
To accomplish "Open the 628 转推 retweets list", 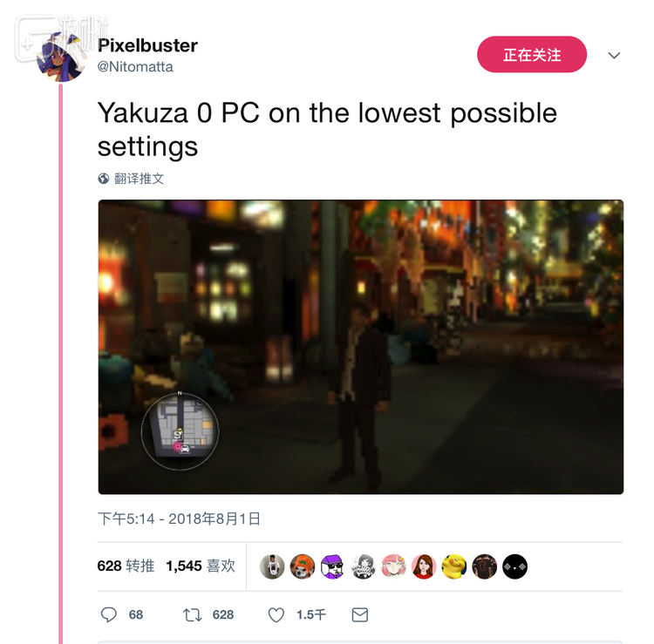I will [x=126, y=566].
